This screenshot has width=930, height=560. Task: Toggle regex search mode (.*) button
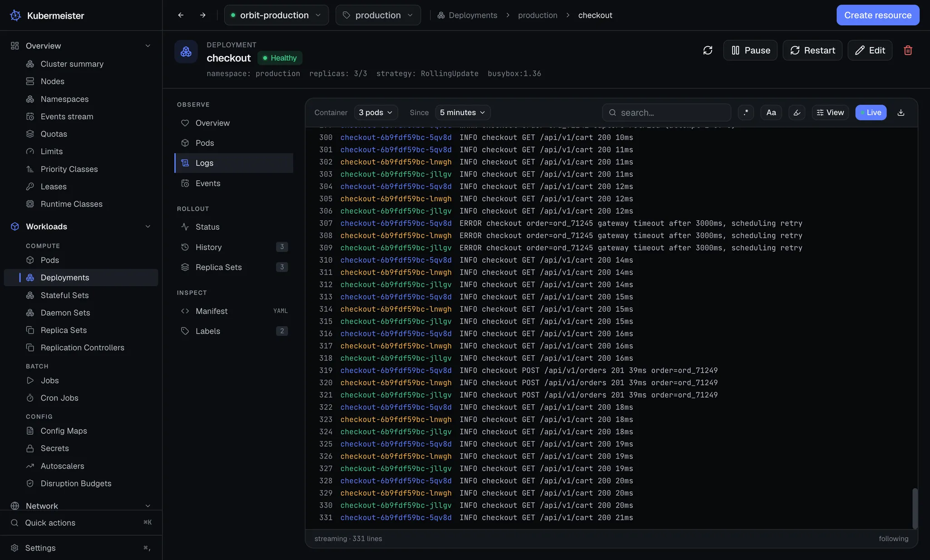pyautogui.click(x=746, y=113)
